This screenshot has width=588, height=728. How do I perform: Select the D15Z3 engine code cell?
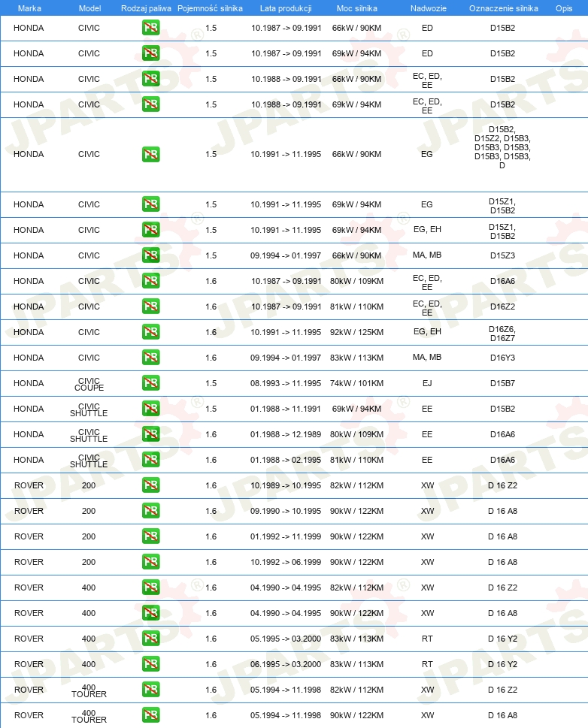click(502, 255)
